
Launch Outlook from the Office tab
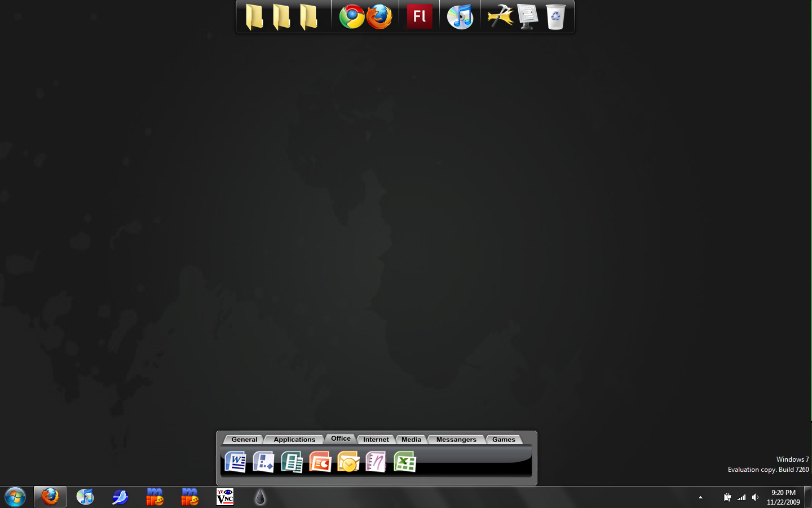[348, 462]
